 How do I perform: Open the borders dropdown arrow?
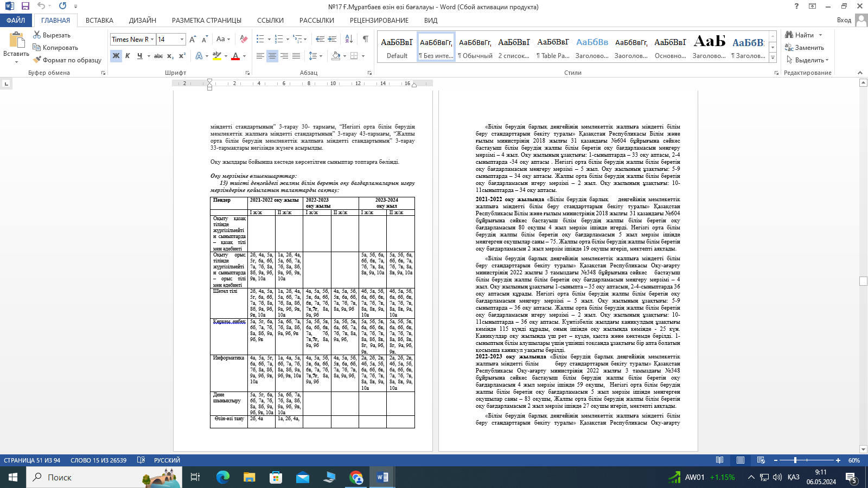click(x=363, y=56)
